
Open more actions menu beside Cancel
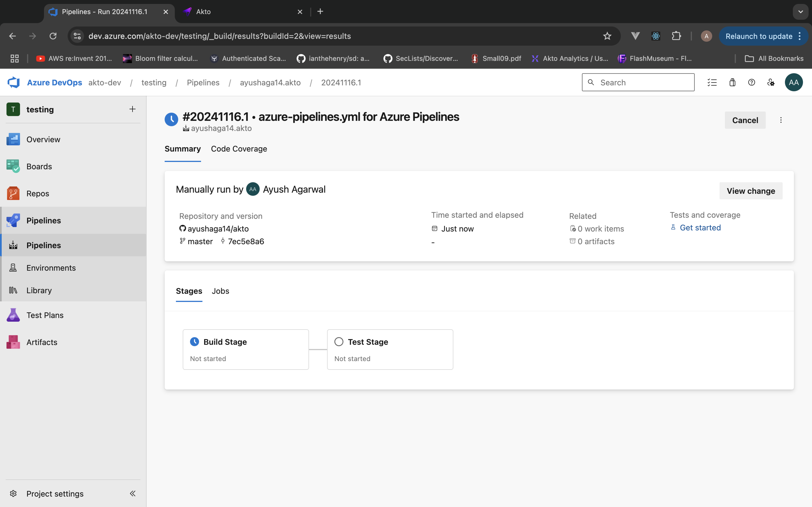[x=781, y=120]
